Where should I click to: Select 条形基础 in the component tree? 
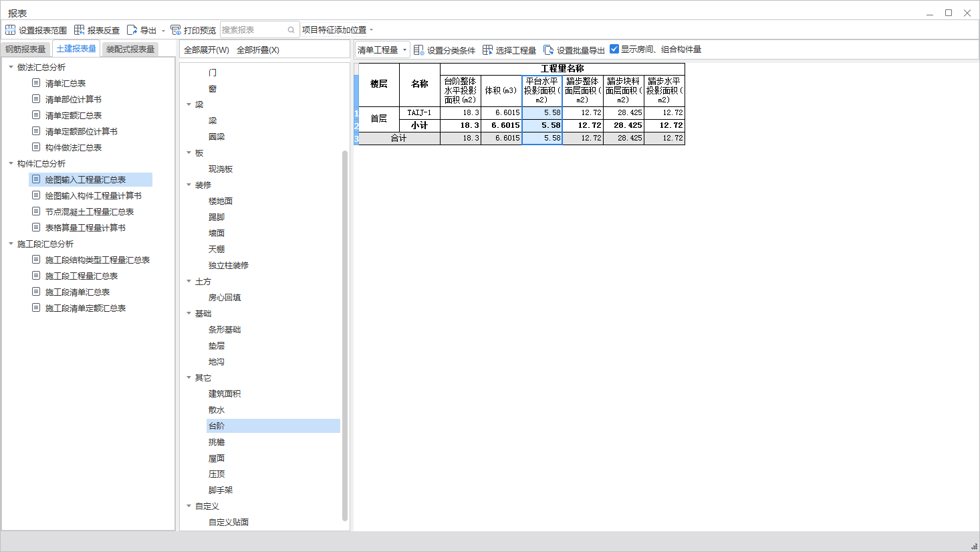click(x=225, y=330)
